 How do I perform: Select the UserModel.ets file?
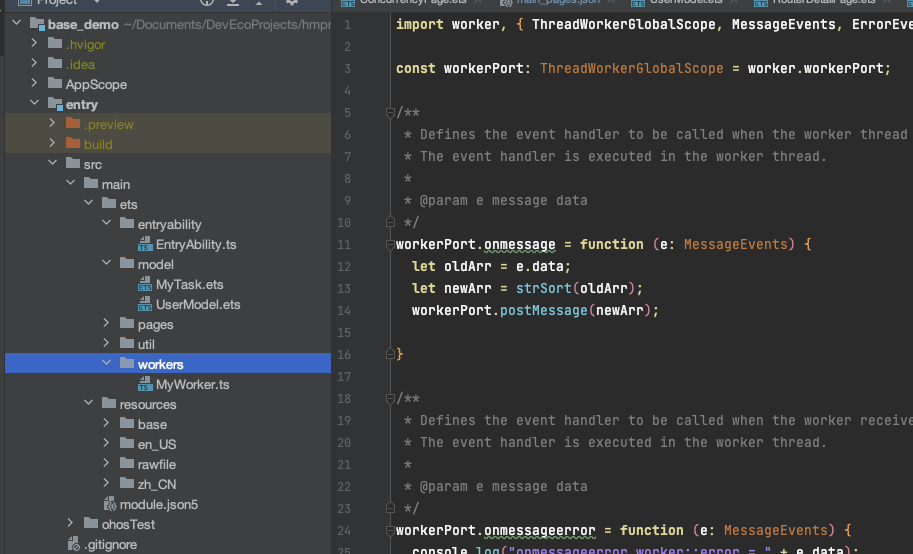[x=197, y=304]
